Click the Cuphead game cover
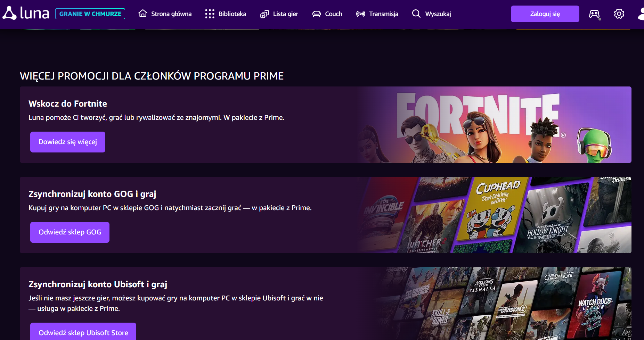The height and width of the screenshot is (340, 644). (493, 208)
